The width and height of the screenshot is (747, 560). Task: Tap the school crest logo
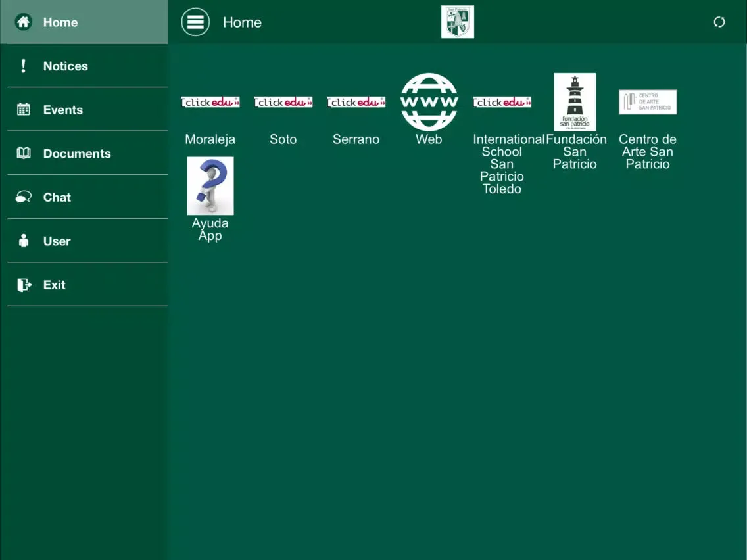point(458,22)
